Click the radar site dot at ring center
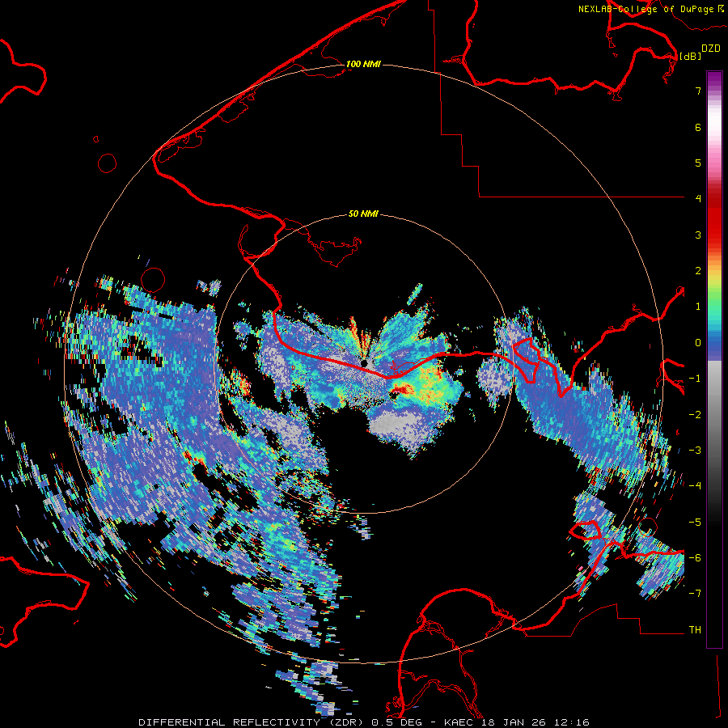 tap(364, 362)
